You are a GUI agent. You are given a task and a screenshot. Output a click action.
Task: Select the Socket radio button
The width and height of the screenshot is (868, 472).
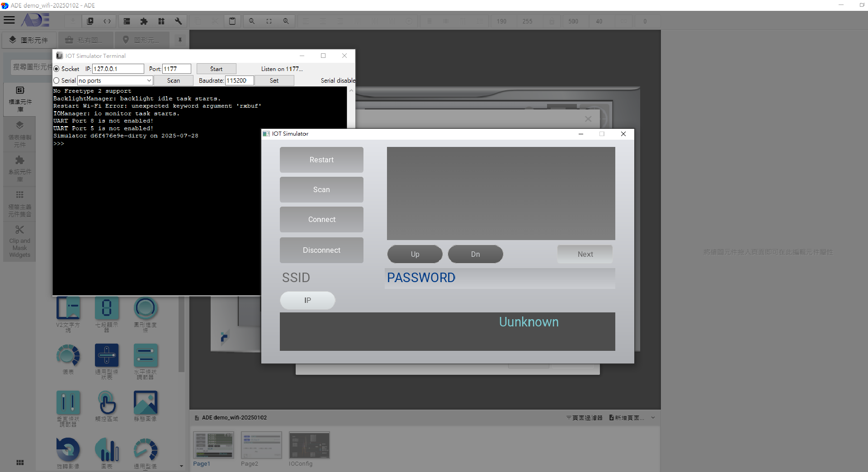coord(57,69)
